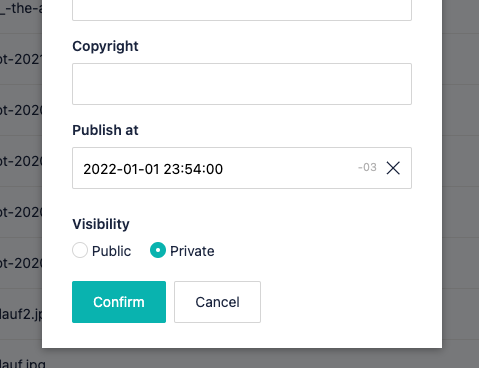479x368 pixels.
Task: Select the lauf2.jp file row behind dialog
Action: (x=21, y=314)
